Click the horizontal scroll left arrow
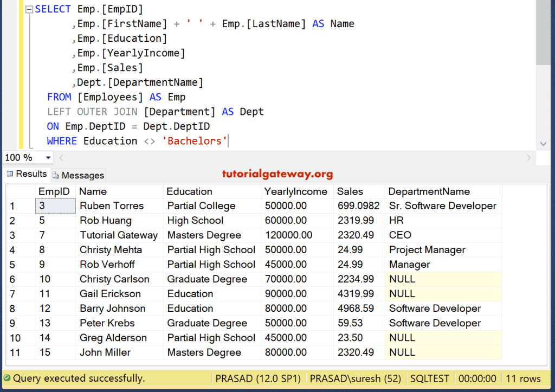Viewport: 555px width, 392px height. click(x=61, y=158)
